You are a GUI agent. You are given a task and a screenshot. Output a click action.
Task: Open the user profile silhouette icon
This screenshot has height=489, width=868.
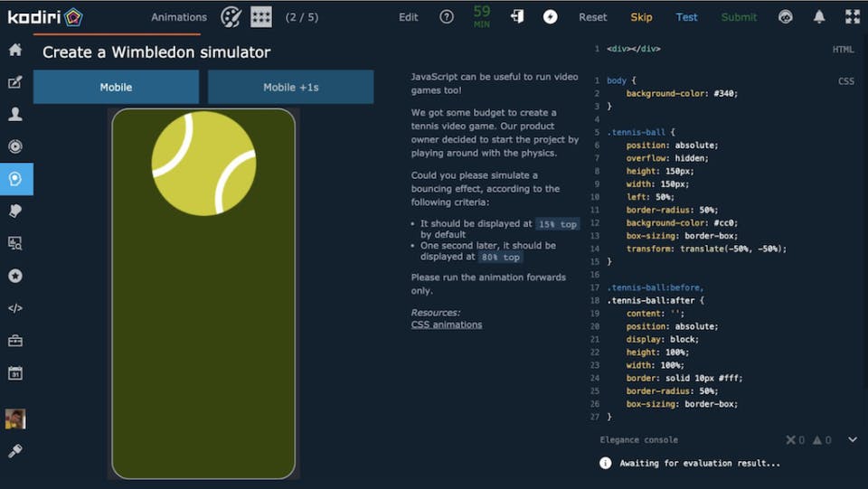(x=15, y=114)
